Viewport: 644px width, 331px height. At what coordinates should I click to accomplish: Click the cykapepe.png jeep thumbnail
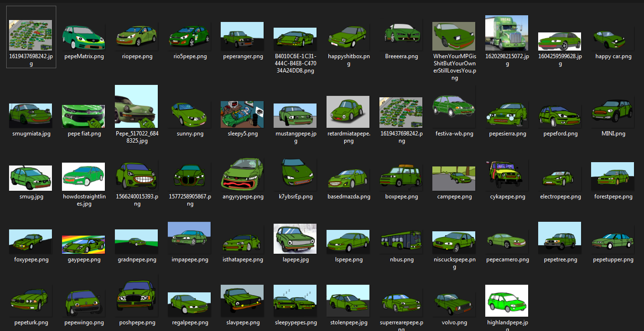pyautogui.click(x=507, y=176)
